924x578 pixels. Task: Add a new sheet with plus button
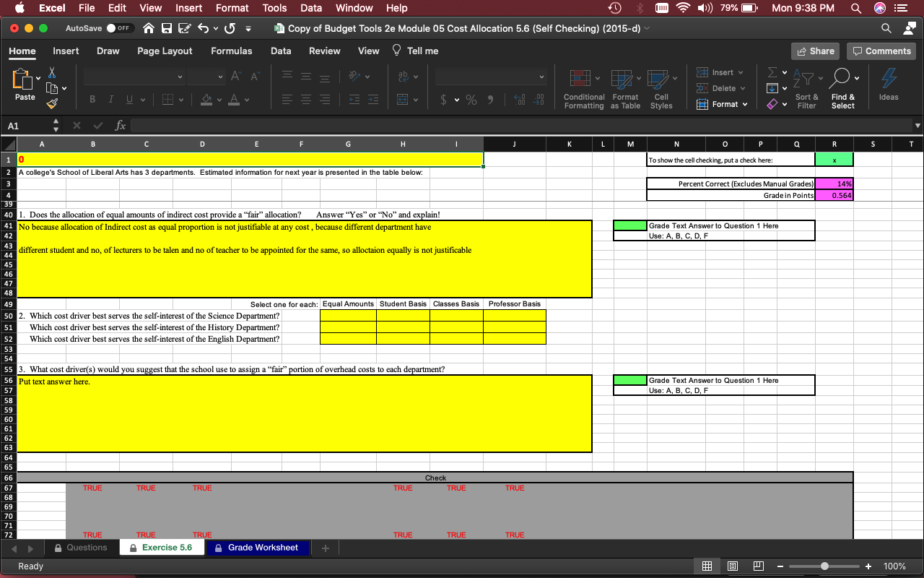tap(326, 548)
